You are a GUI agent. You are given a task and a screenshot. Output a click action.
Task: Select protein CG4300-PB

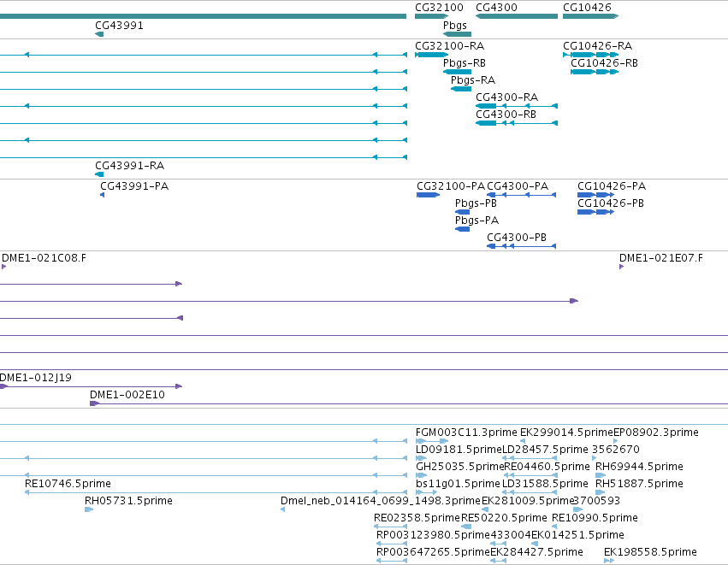click(x=521, y=246)
